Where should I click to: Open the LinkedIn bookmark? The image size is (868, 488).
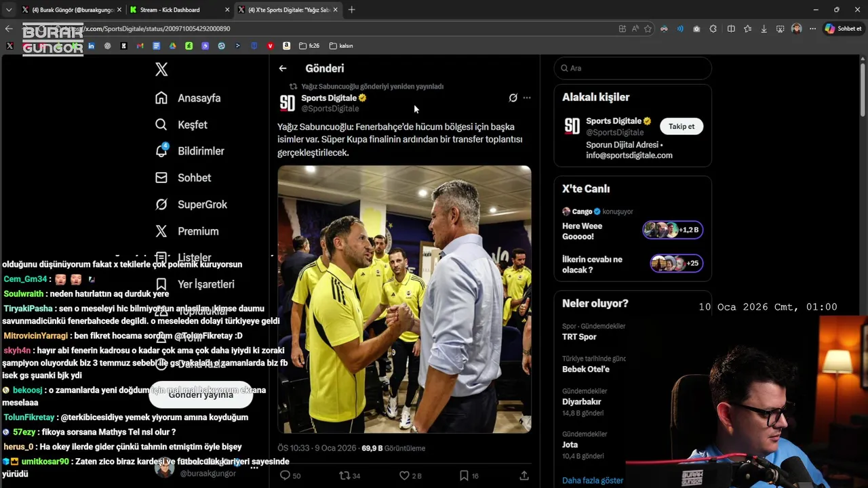(x=91, y=46)
